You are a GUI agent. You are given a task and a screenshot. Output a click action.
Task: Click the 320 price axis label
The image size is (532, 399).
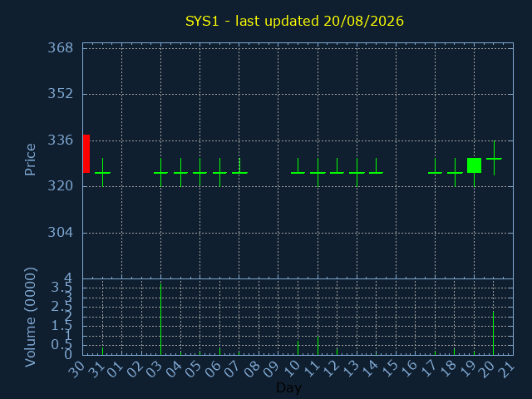(x=61, y=186)
